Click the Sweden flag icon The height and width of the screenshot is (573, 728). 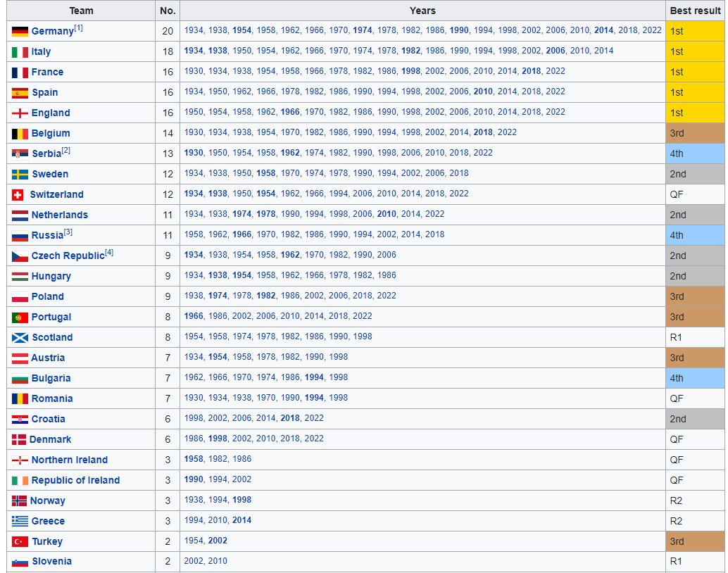click(20, 175)
